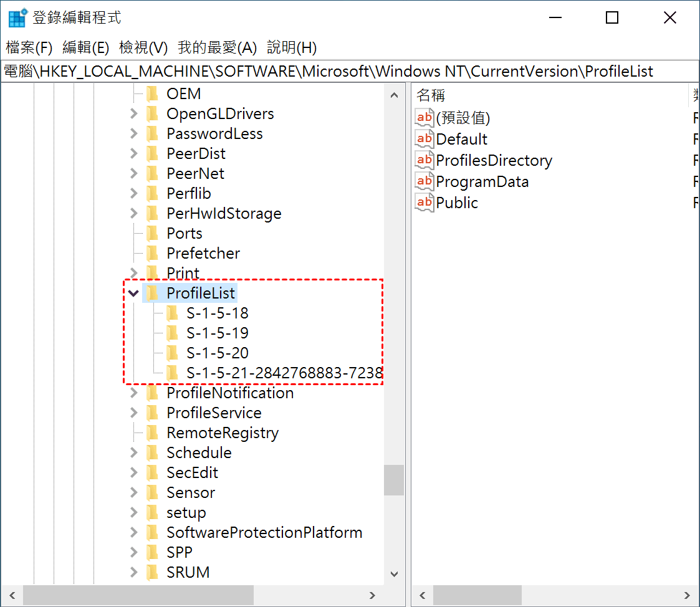Image resolution: width=700 pixels, height=607 pixels.
Task: Open the 說明(H) menu
Action: pyautogui.click(x=292, y=47)
